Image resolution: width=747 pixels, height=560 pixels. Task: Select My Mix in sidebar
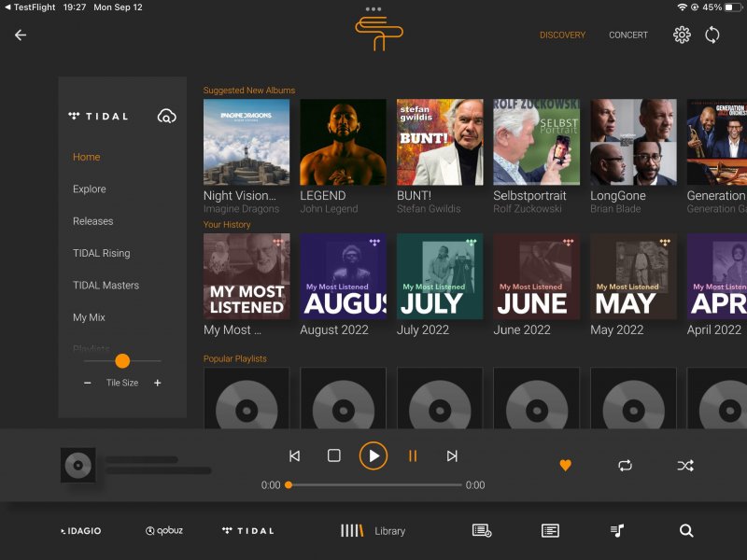pos(89,317)
